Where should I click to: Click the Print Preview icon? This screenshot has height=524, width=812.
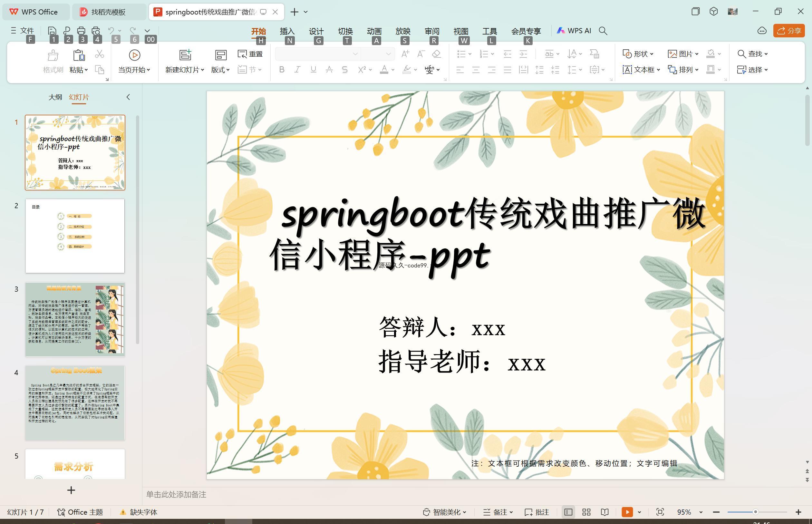pos(96,31)
